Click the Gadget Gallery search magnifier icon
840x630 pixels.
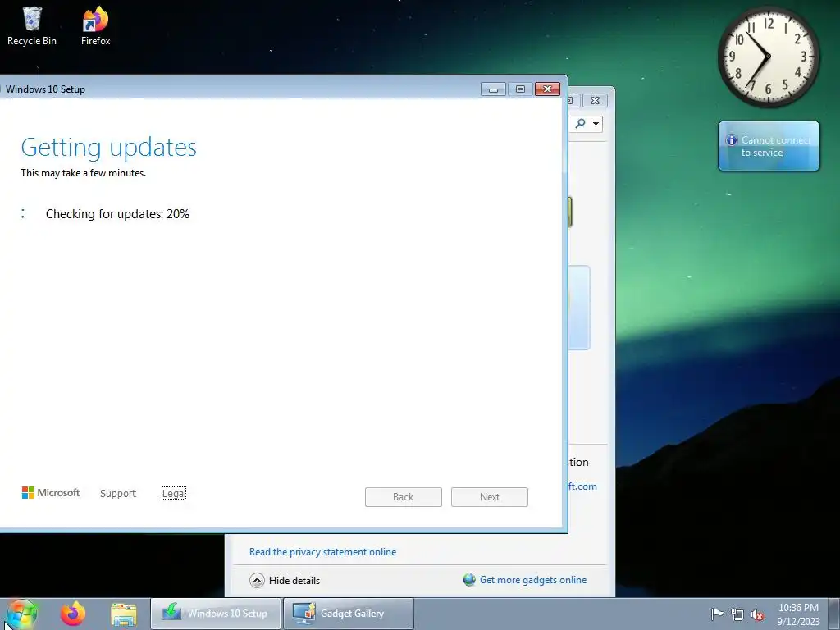tap(580, 124)
